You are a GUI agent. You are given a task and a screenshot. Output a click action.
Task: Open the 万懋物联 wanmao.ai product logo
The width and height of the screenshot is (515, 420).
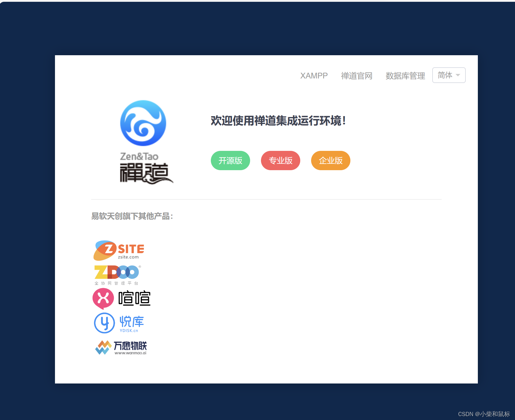[x=121, y=348]
